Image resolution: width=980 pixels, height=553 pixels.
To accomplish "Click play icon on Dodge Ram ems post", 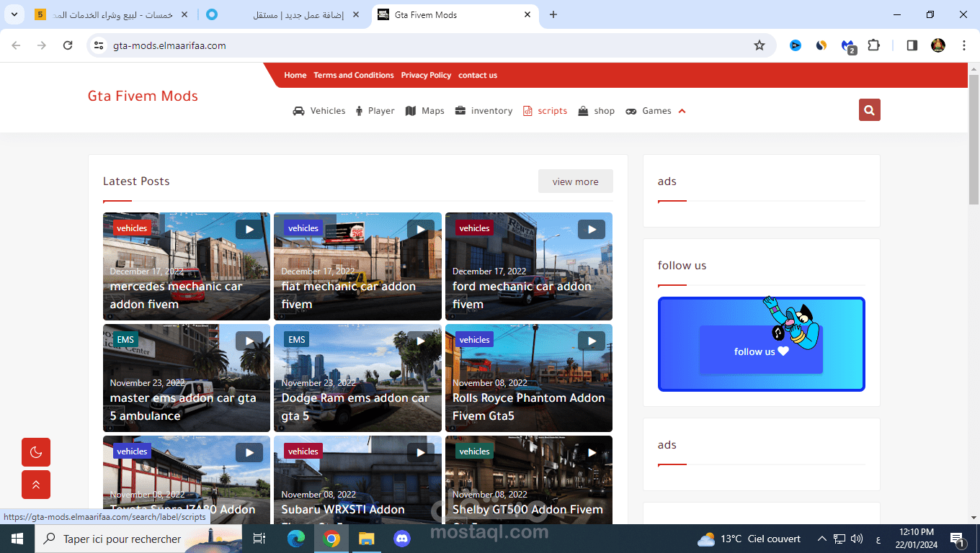I will point(420,341).
